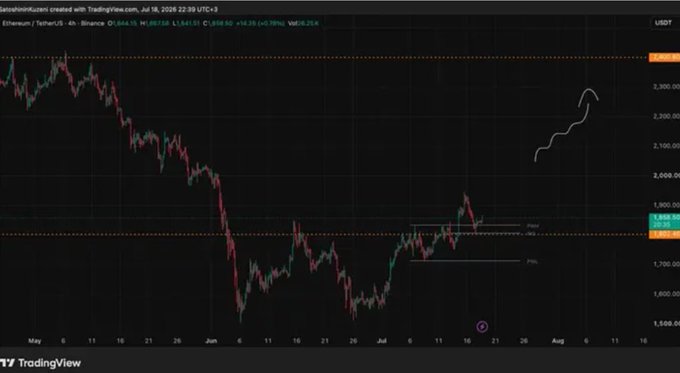Click the 'Jul' label on the time axis
This screenshot has height=373, width=680.
(382, 341)
